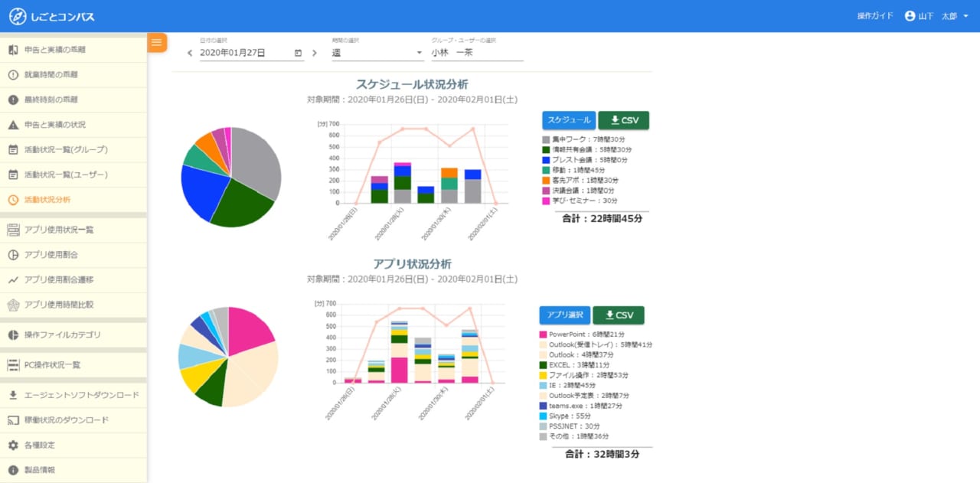Click the blue スケジュール button
The width and height of the screenshot is (980, 483).
(x=569, y=120)
